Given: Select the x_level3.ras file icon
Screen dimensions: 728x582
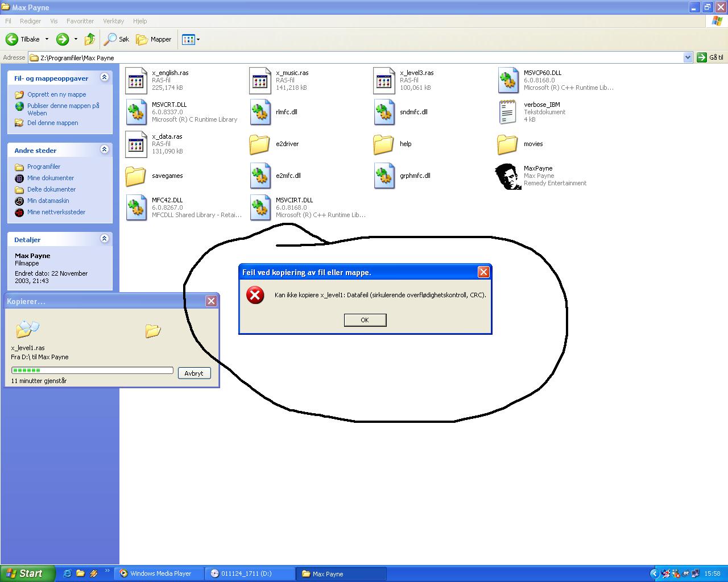Looking at the screenshot, I should tap(384, 81).
